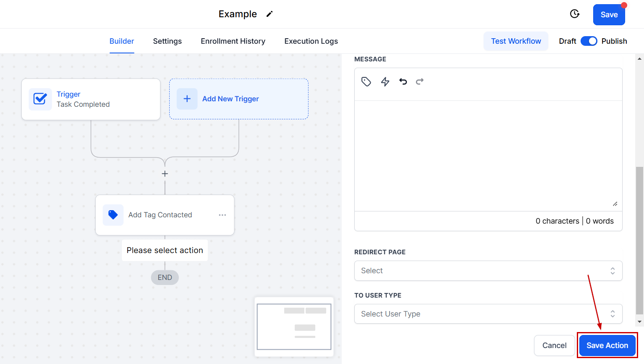Click the plus icon on Add New Trigger
644x364 pixels.
coord(187,99)
